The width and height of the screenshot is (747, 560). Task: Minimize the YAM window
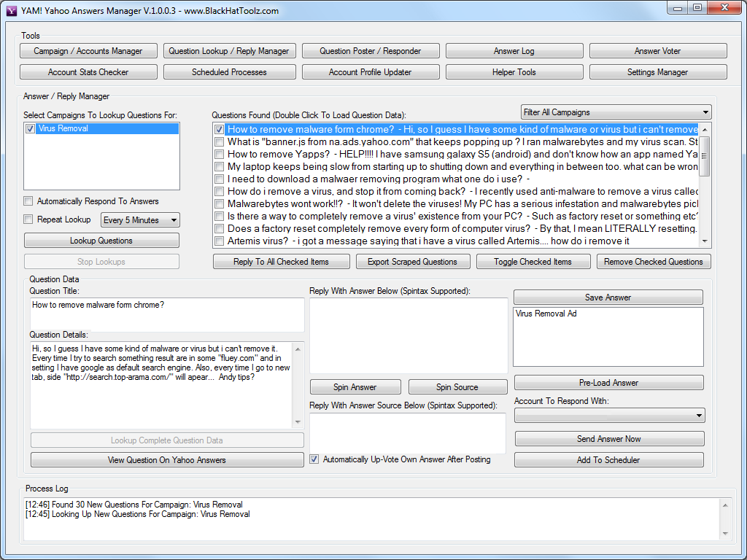678,8
